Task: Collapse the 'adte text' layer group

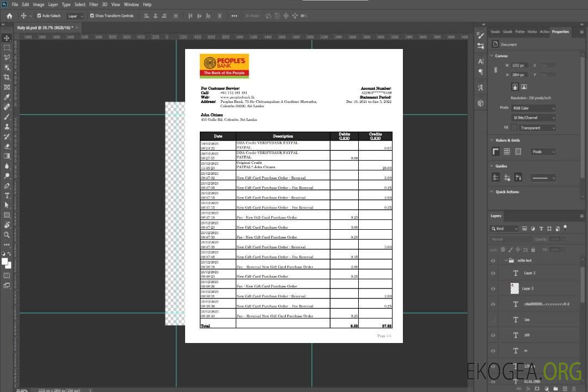Action: click(x=505, y=260)
